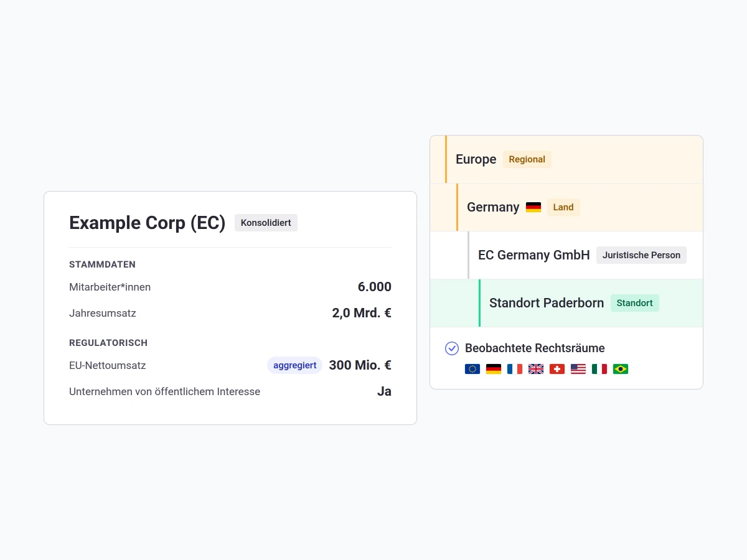Click the Example Corp (EC) heading
Screen dimensions: 747x560
[147, 223]
